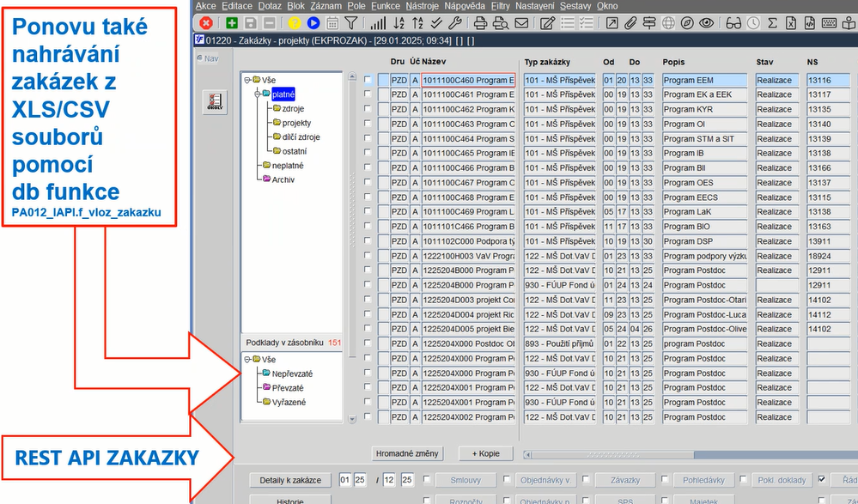This screenshot has width=858, height=504.
Task: Open the funnel filter icon
Action: click(x=350, y=23)
